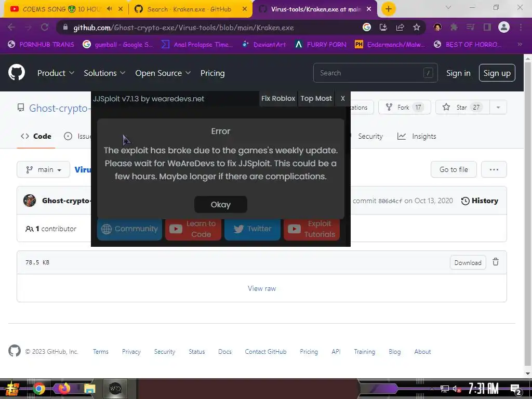Click Okay in the JJSploit error dialog
Screen dimensions: 532x399
coord(220,205)
